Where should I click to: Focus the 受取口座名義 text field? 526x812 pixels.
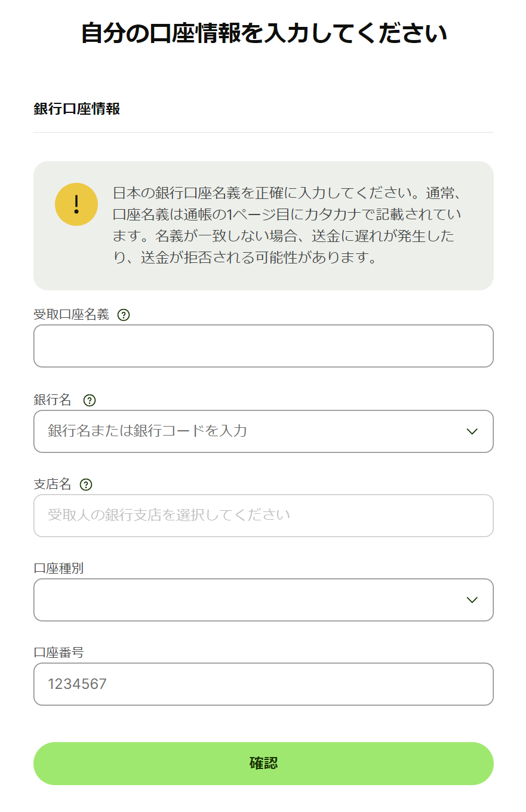tap(263, 346)
